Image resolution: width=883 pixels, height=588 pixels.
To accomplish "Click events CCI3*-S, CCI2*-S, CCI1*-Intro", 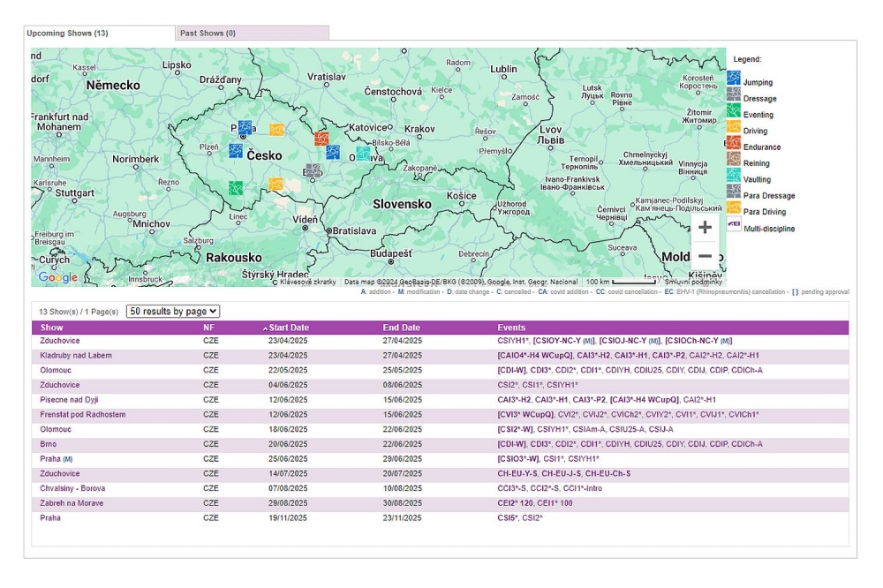I will point(549,488).
